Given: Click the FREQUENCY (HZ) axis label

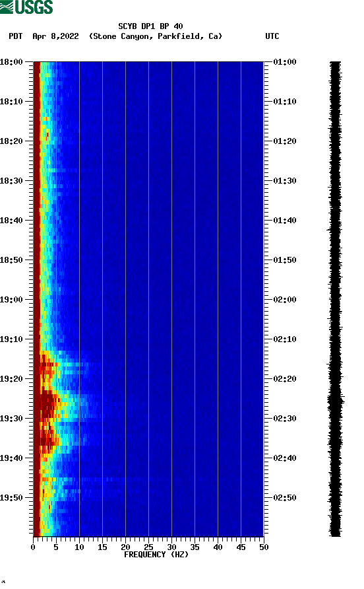Looking at the screenshot, I should click(x=156, y=555).
